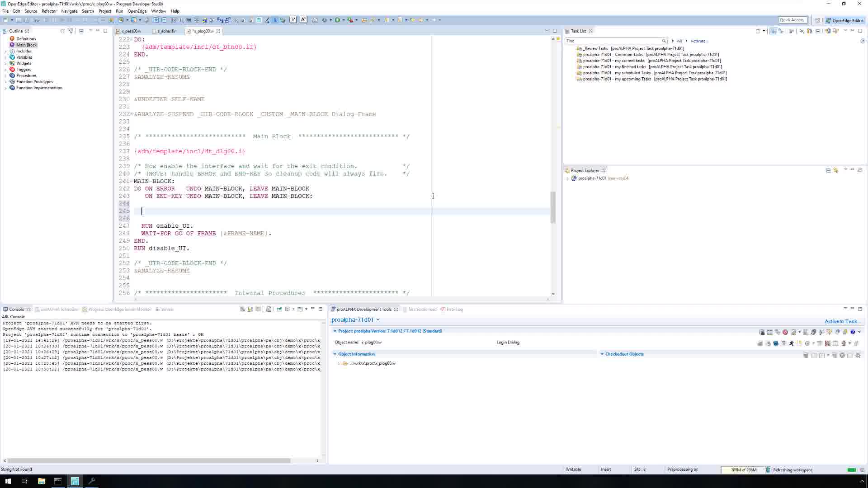The height and width of the screenshot is (488, 868).
Task: Click the OpenEdge Editor perspective button
Action: click(844, 20)
